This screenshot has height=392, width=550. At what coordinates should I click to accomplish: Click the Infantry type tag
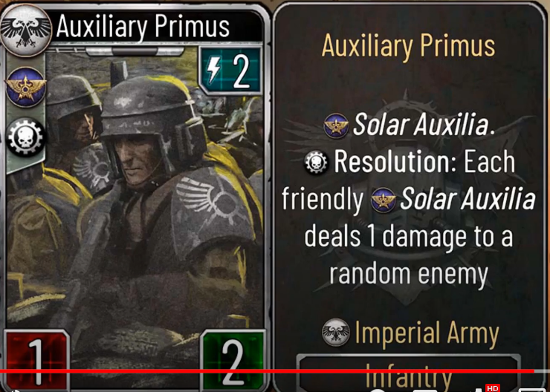click(x=408, y=374)
